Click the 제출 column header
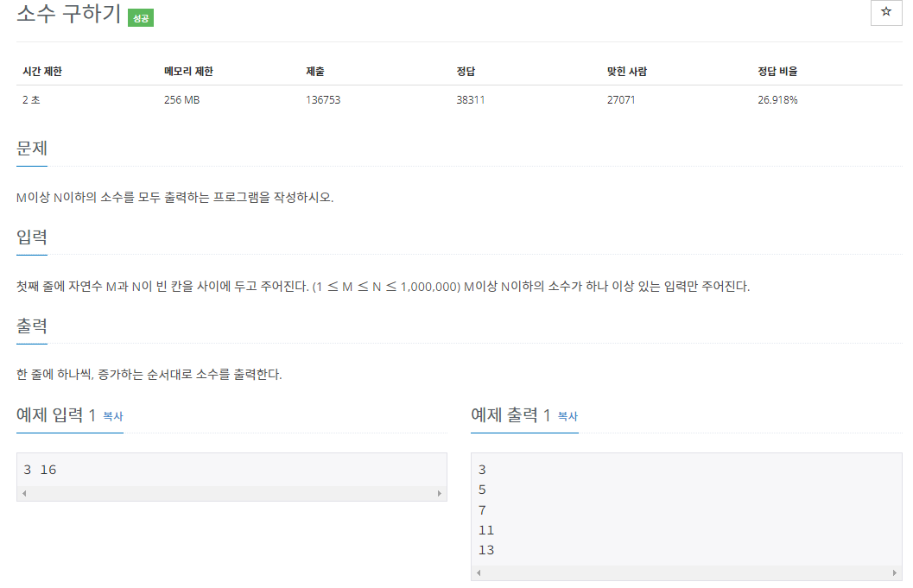 click(315, 71)
